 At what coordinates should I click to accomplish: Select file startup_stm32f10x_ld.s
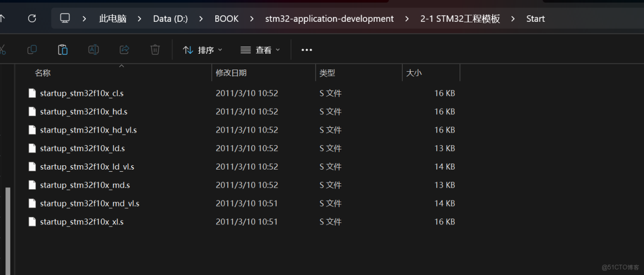[x=82, y=148]
